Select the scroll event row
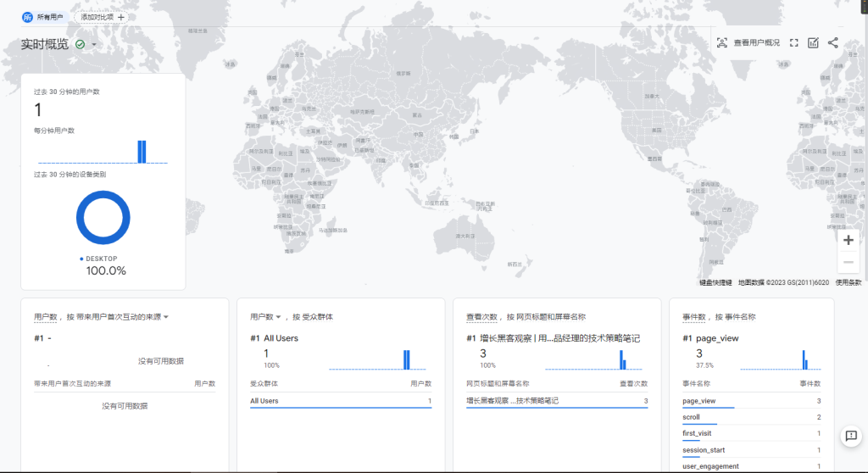The image size is (868, 473). pyautogui.click(x=692, y=417)
